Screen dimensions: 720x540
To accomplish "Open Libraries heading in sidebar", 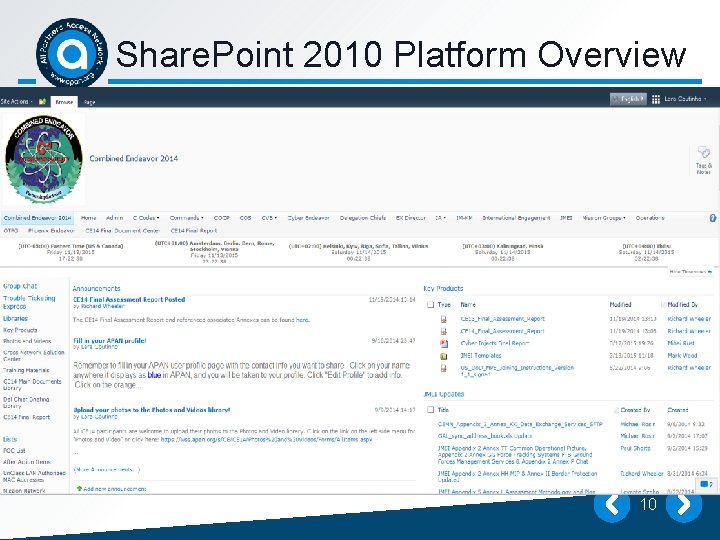I will [15, 319].
